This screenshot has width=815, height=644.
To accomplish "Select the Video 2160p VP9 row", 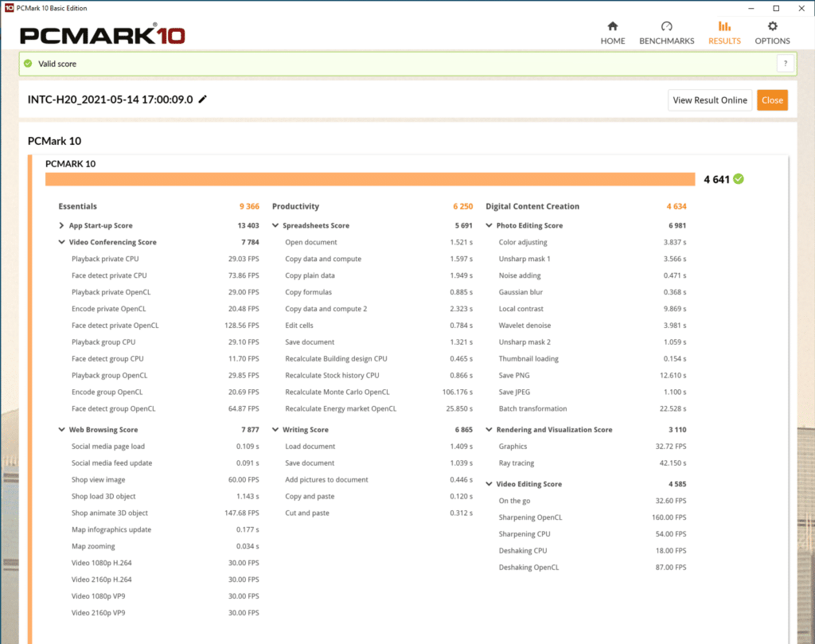I will coord(166,612).
